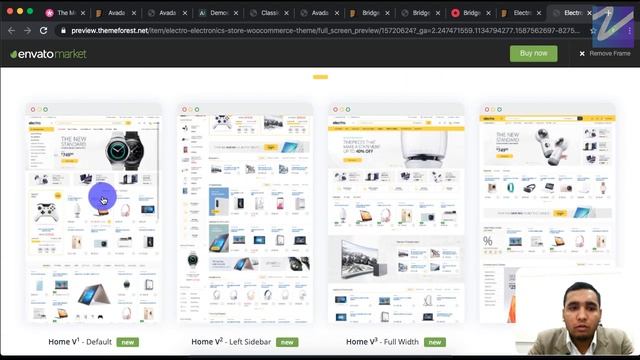
Task: Click Home V1 - Default label
Action: click(x=80, y=342)
